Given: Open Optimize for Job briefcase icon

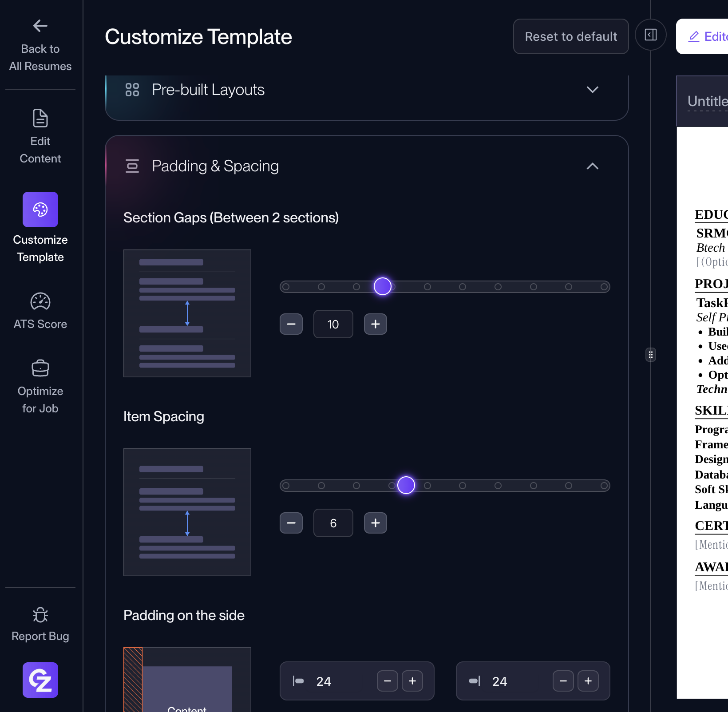Looking at the screenshot, I should (x=40, y=368).
